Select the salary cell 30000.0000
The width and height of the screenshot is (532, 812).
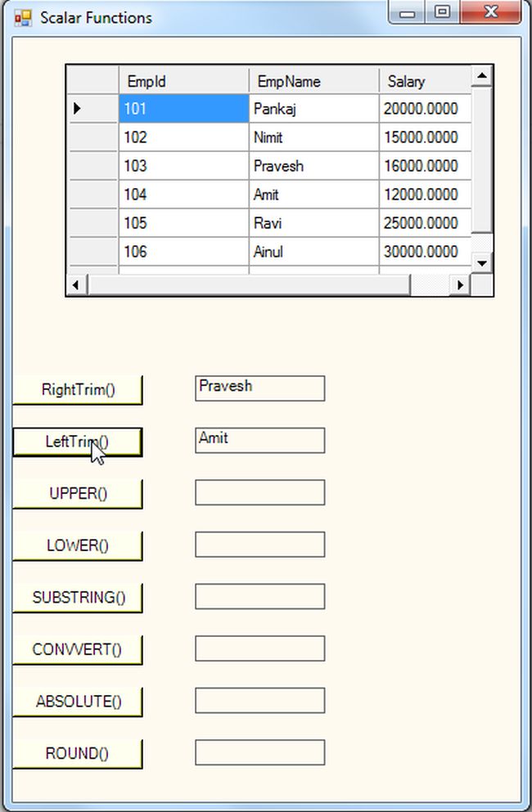[x=425, y=252]
